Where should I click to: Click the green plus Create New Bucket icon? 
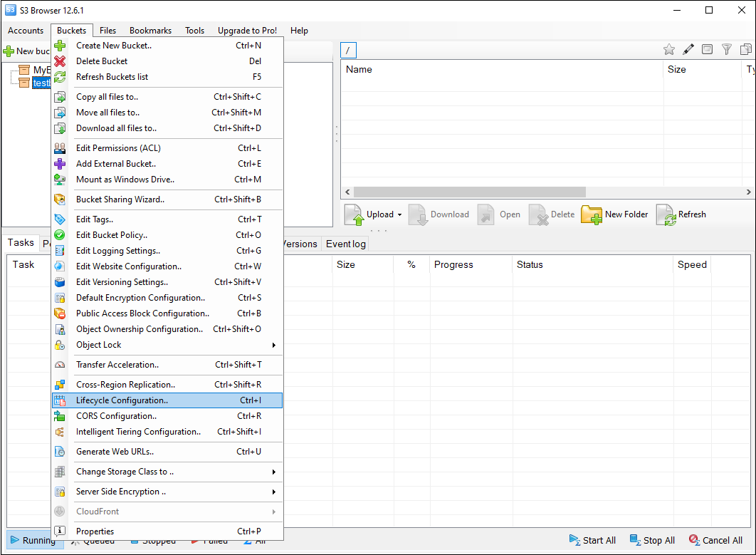click(60, 46)
